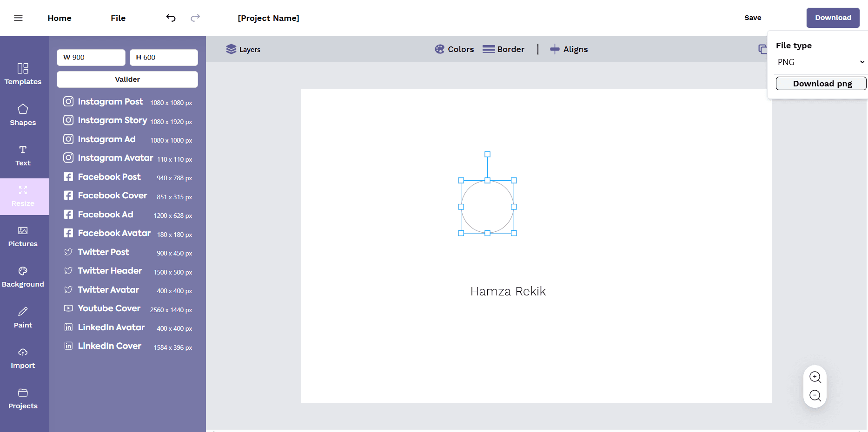The width and height of the screenshot is (868, 432).
Task: Open the hamburger menu icon
Action: point(18,18)
